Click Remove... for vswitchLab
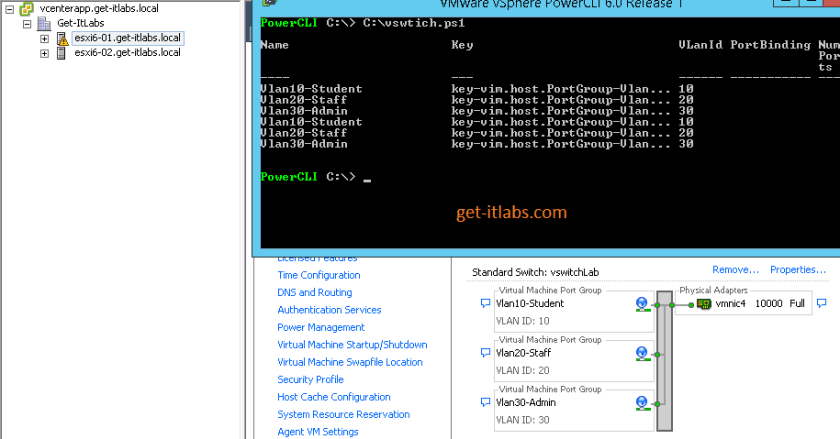 736,270
